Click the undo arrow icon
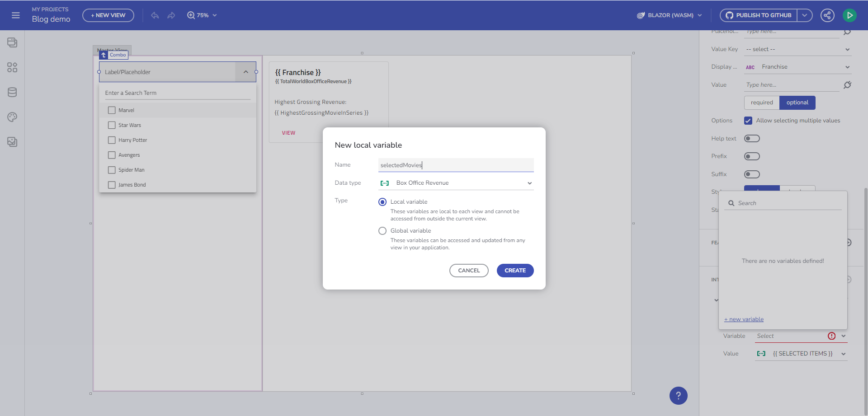The height and width of the screenshot is (416, 868). (155, 15)
